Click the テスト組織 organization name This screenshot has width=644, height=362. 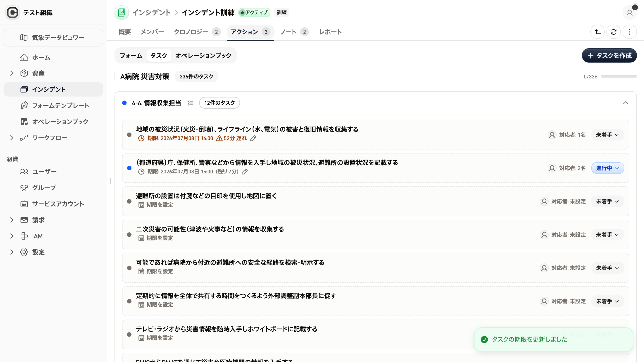coord(38,13)
